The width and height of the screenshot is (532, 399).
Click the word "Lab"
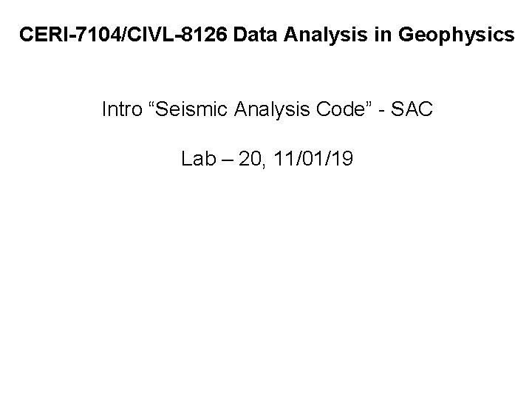point(197,158)
